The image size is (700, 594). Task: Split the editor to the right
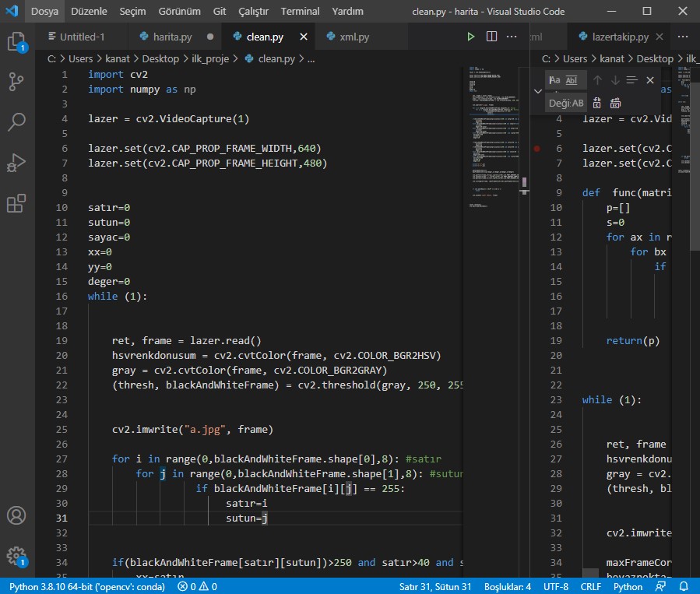pyautogui.click(x=491, y=37)
